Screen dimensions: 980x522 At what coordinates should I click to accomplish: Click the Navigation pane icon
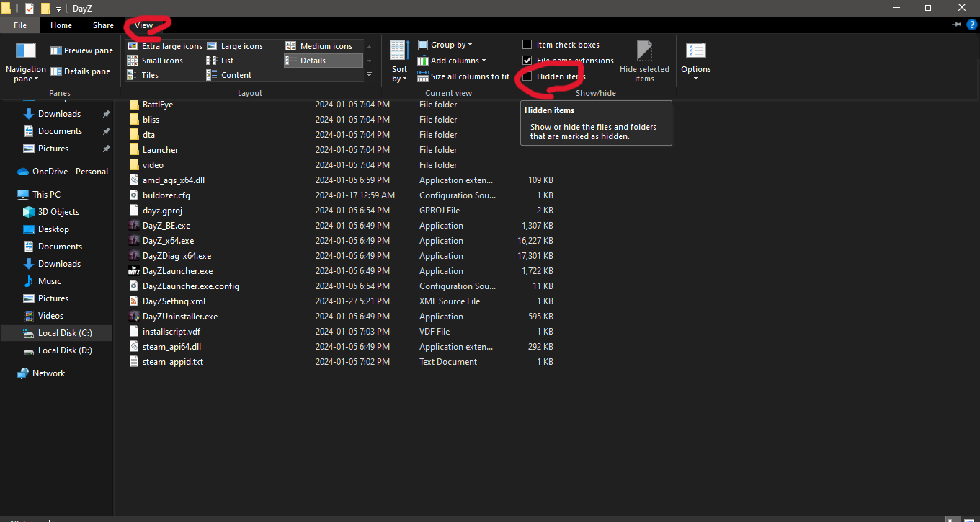coord(26,50)
